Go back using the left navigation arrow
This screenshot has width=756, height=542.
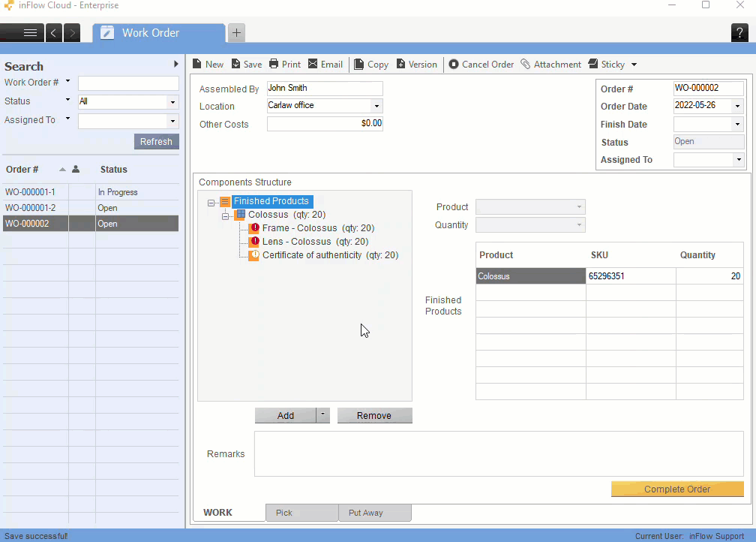pos(52,32)
